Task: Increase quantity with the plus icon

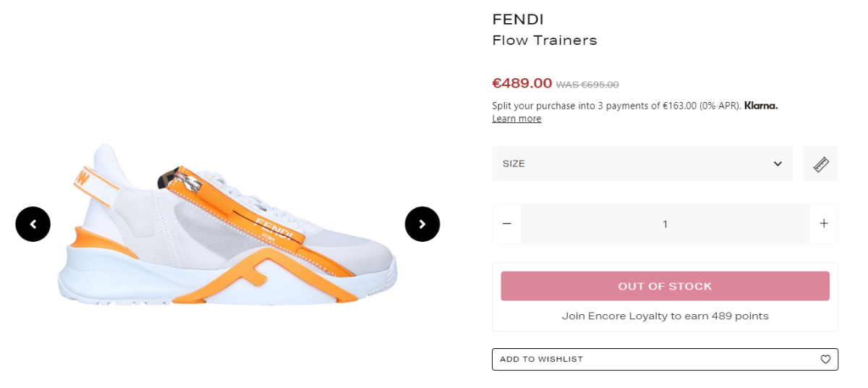Action: pos(824,224)
